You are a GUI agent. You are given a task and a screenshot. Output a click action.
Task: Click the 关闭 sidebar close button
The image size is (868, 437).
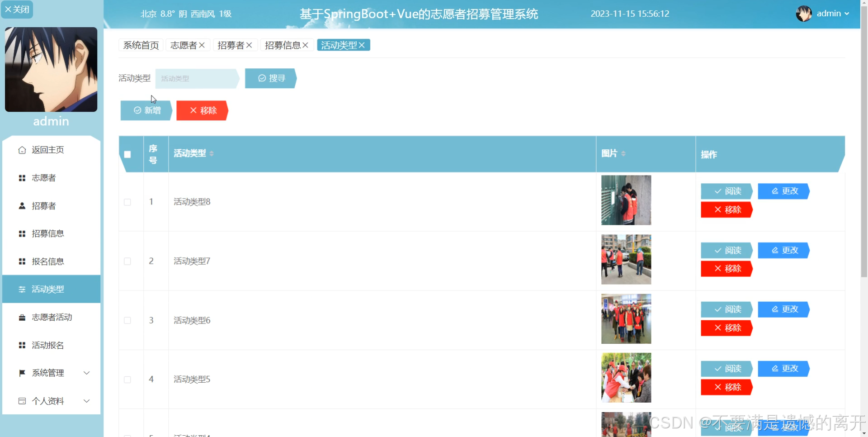pyautogui.click(x=17, y=9)
